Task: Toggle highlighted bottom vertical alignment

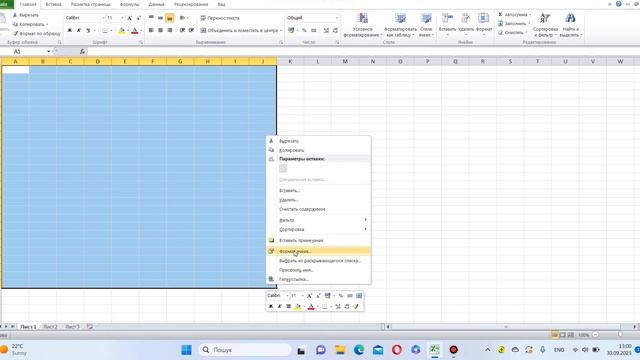Action: pyautogui.click(x=170, y=18)
